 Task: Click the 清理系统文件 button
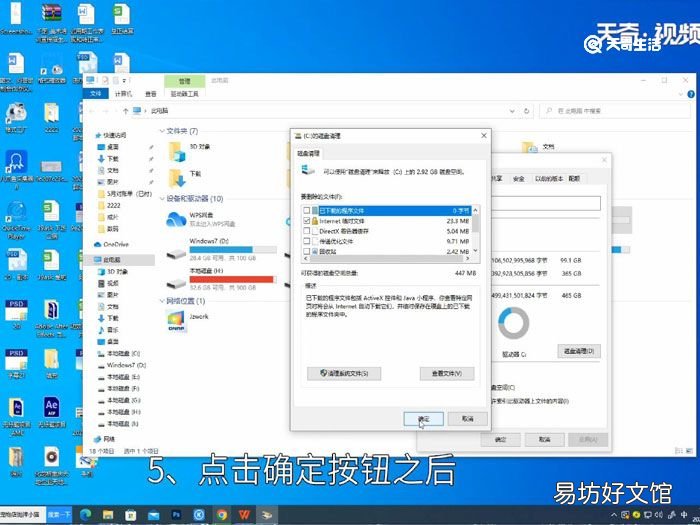[344, 373]
